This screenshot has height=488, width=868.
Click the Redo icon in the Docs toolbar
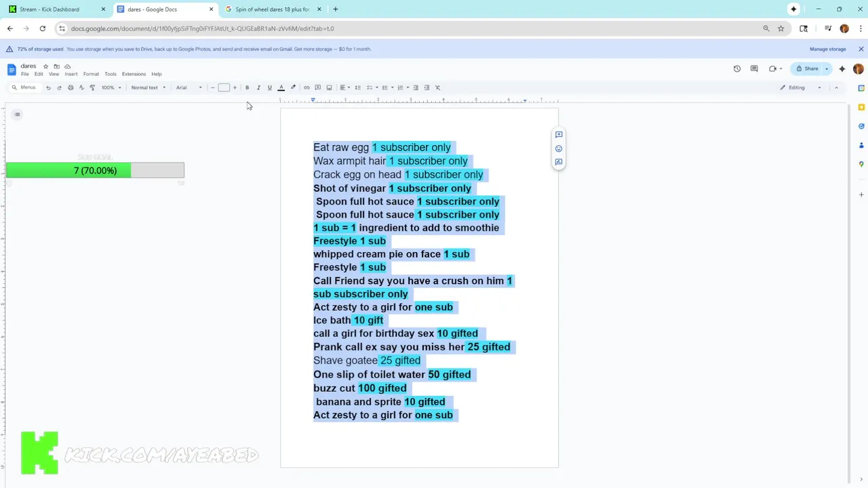pyautogui.click(x=59, y=87)
